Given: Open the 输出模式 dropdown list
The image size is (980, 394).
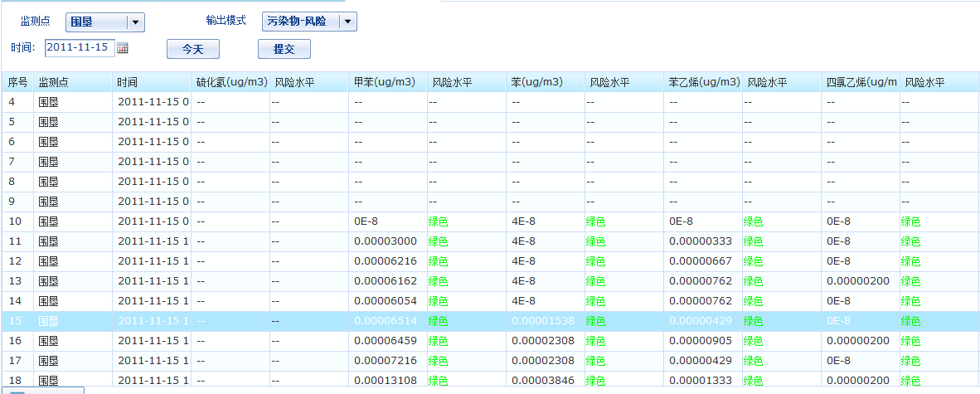Looking at the screenshot, I should [x=349, y=22].
